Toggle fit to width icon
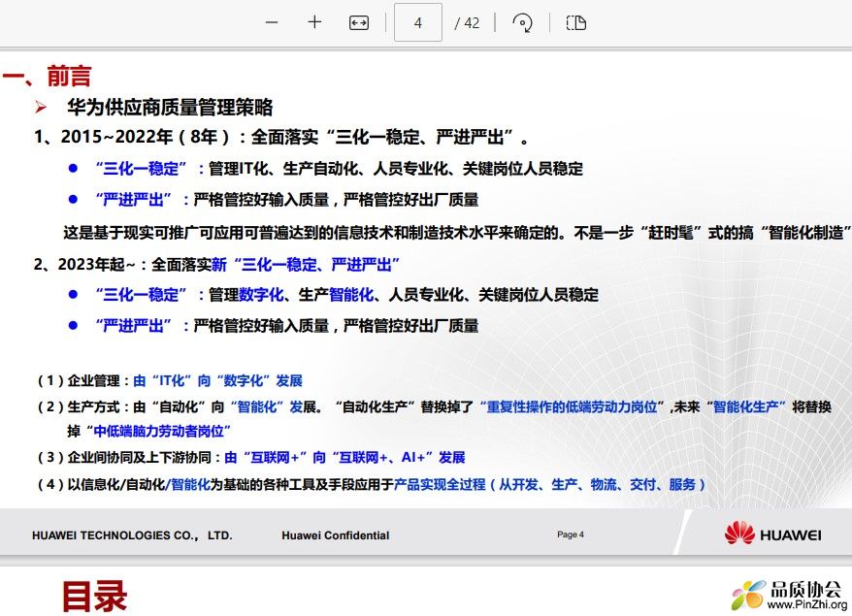Viewport: 852px width, 616px height. 359,23
